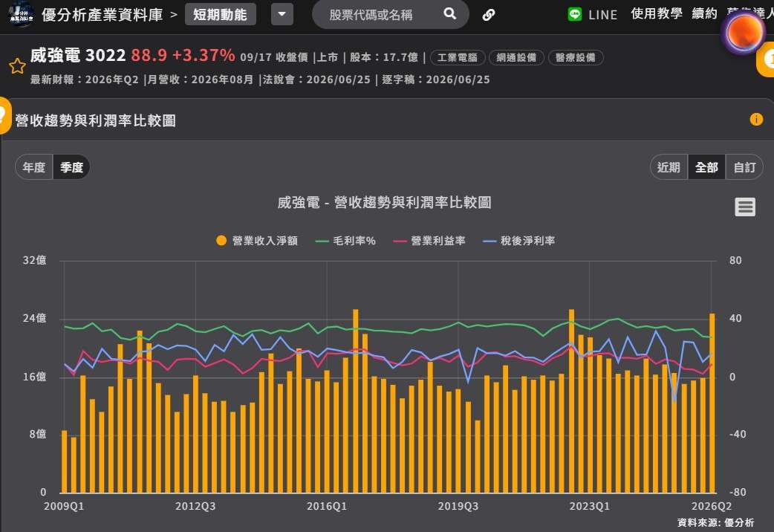774x532 pixels.
Task: Click the 2009Q1 x-axis label
Action: pyautogui.click(x=64, y=506)
